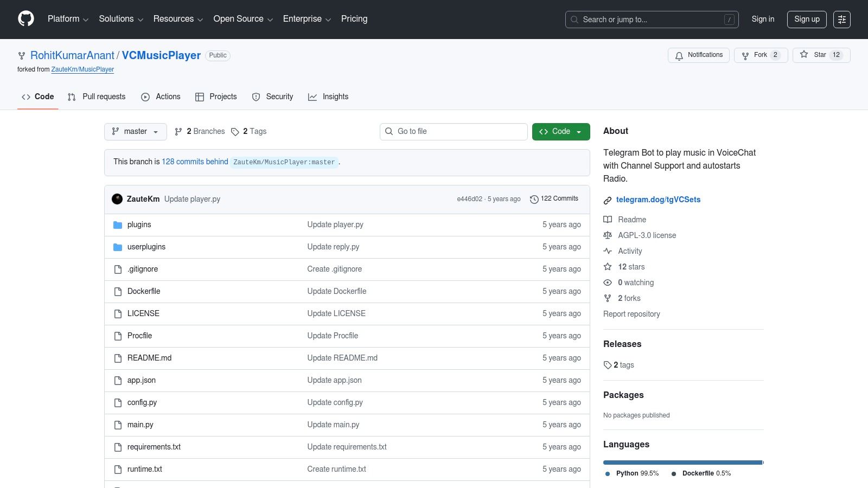Viewport: 868px width, 488px height.
Task: Click the requirements.txt file icon
Action: coord(118,447)
